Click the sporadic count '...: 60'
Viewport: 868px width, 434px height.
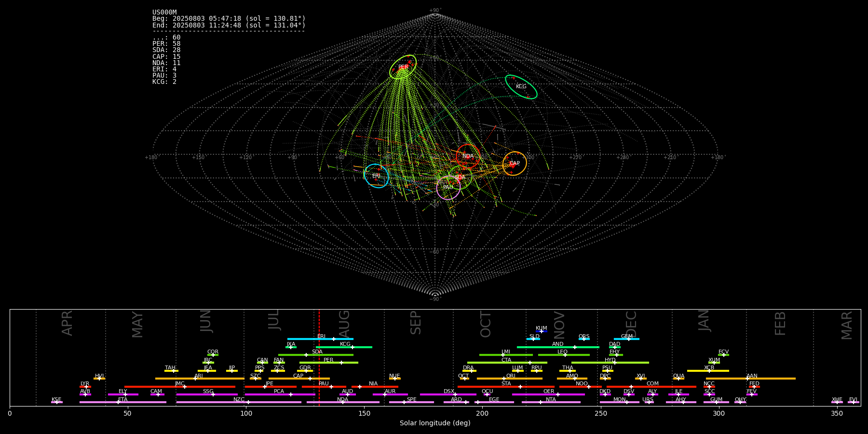pos(166,38)
